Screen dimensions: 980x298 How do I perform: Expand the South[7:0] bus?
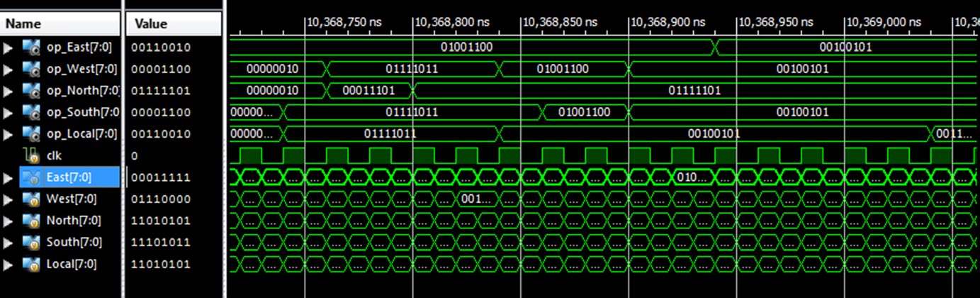[9, 243]
